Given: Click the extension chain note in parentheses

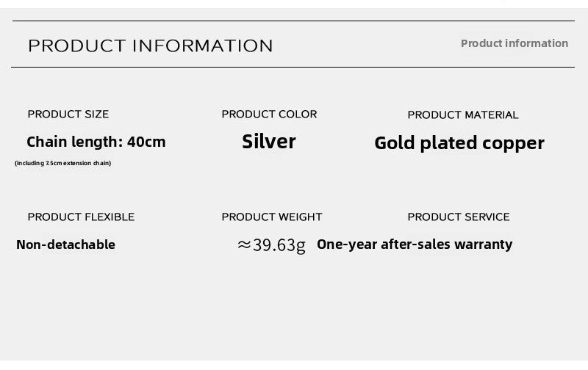Looking at the screenshot, I should click(x=62, y=163).
